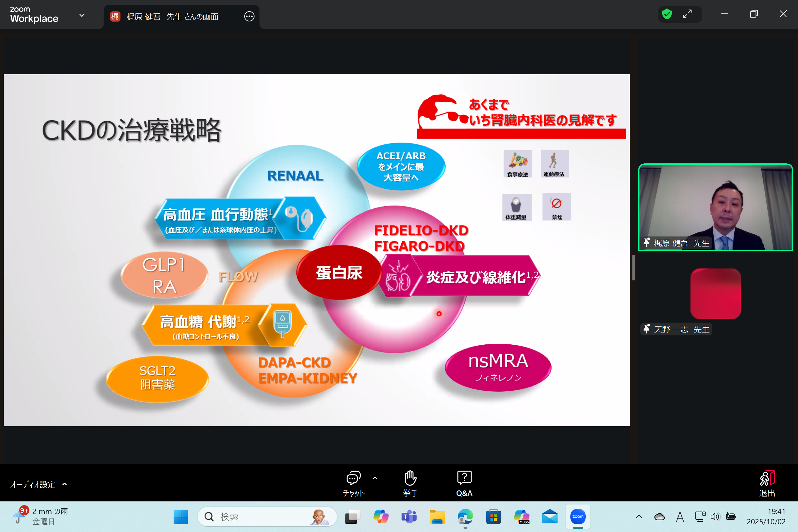Toggle IME input mode A indicator
The image size is (798, 532).
coord(680,517)
